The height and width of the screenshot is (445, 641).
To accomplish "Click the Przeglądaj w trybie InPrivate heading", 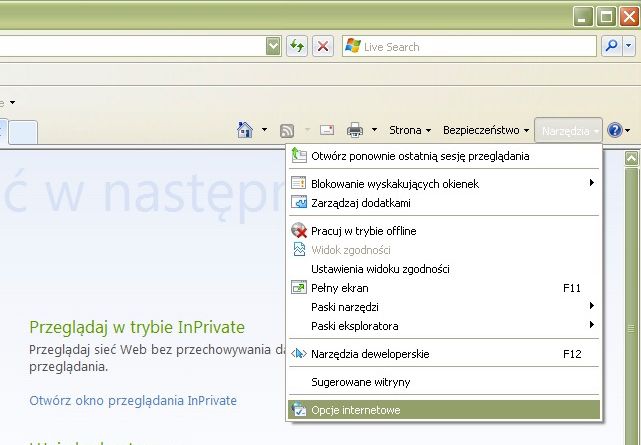I will pos(137,327).
